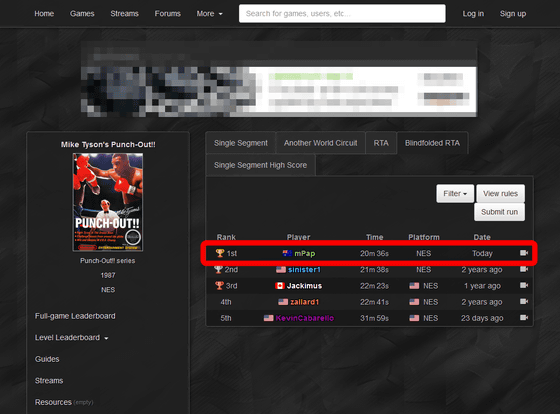The image size is (560, 414).
Task: Open player KevinCabarello's profile
Action: coord(305,318)
